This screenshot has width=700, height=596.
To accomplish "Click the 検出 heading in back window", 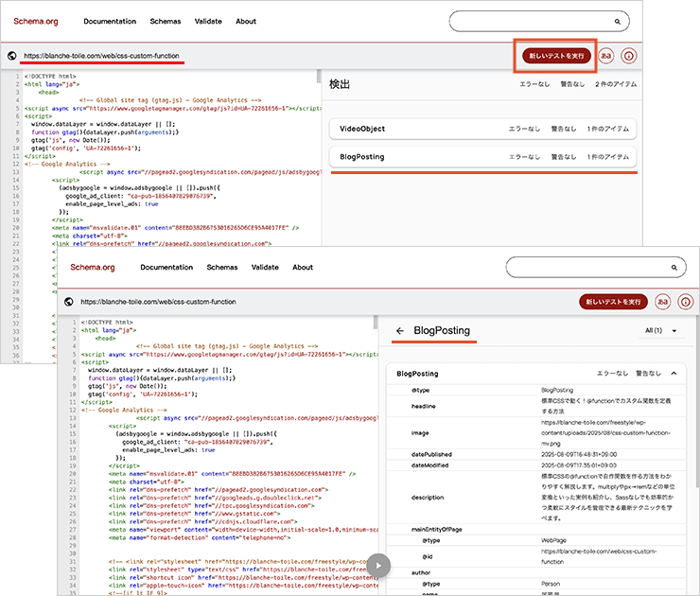I will point(340,84).
